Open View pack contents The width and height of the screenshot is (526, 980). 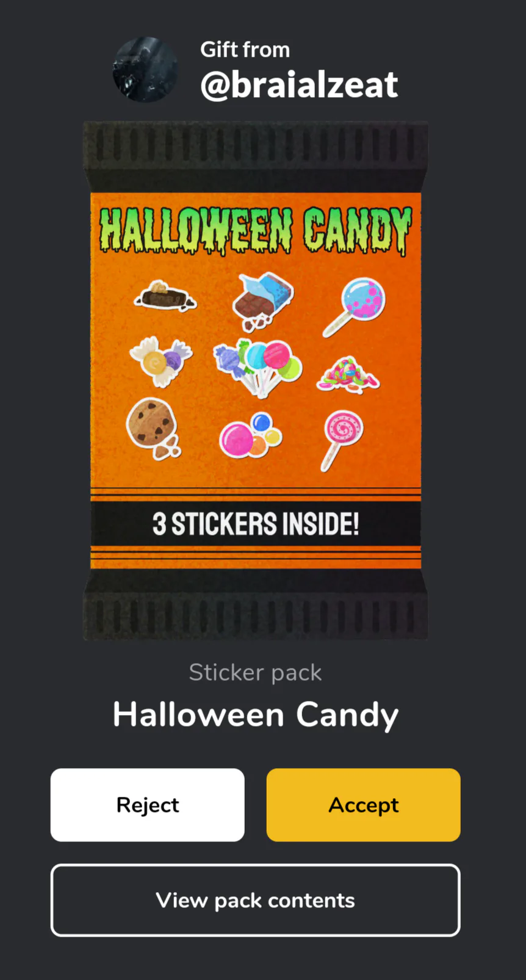coord(255,900)
